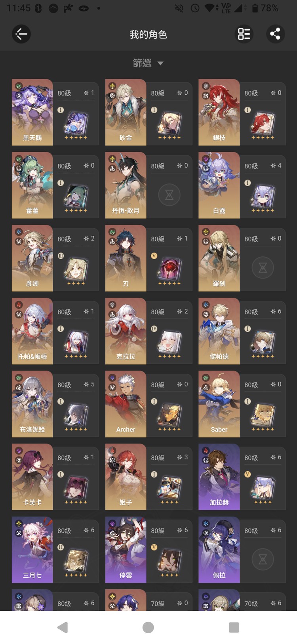297x644 pixels.
Task: Tap empty light cone slot for 佩拉
Action: (x=263, y=559)
